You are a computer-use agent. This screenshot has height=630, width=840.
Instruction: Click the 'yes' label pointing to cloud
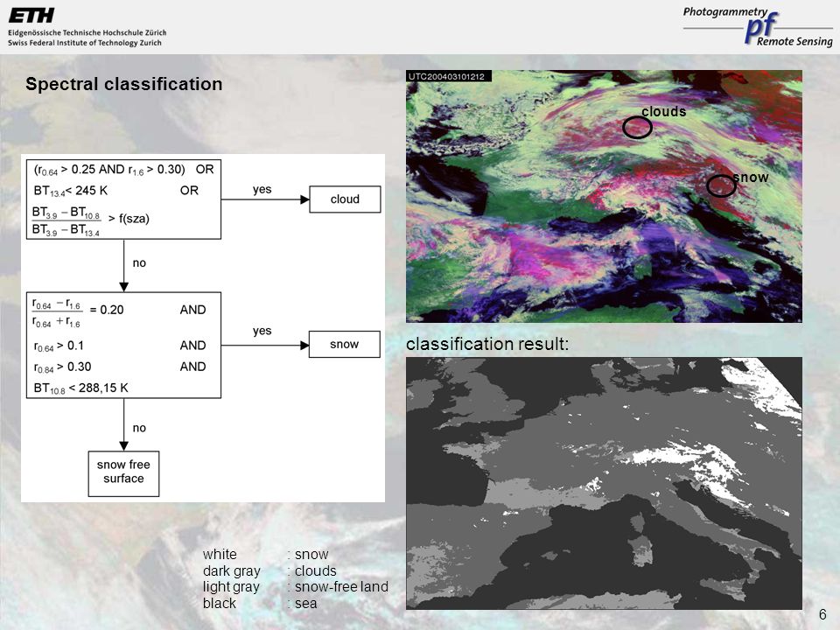coord(262,190)
